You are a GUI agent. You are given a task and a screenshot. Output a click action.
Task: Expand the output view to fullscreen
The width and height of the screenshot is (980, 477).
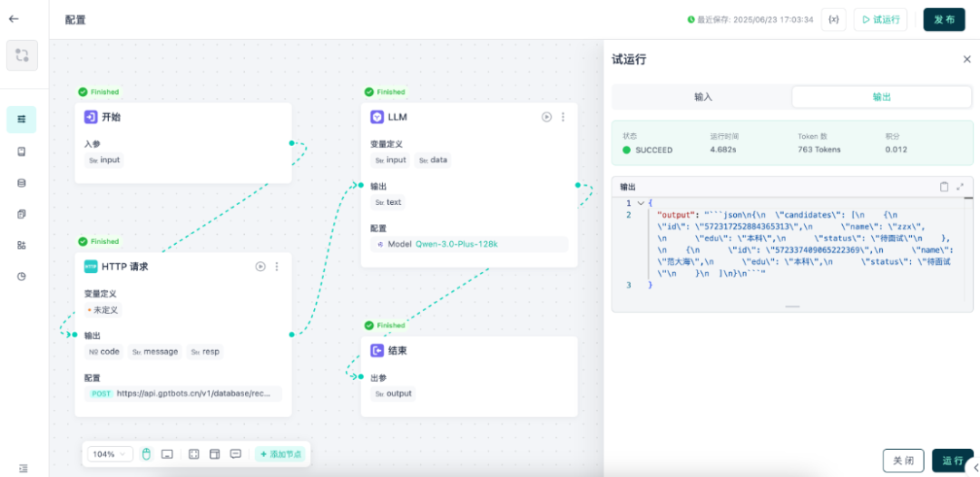coord(961,187)
